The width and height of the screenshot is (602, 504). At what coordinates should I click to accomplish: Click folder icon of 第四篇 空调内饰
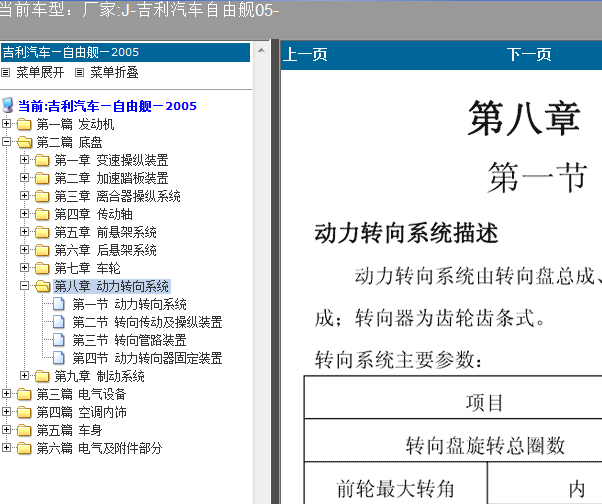tap(24, 412)
